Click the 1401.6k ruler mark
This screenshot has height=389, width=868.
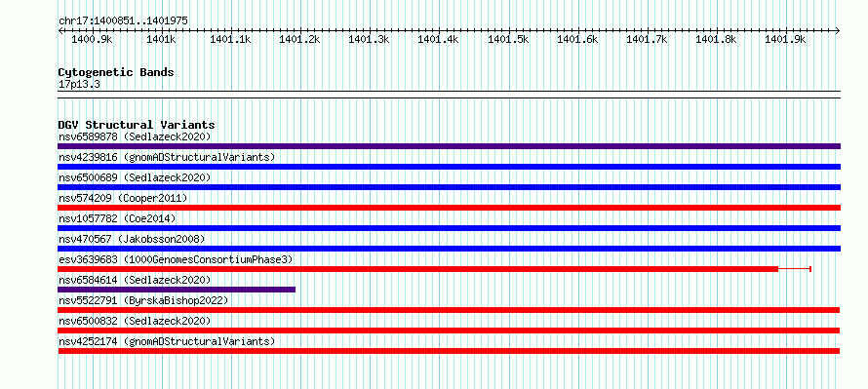pyautogui.click(x=577, y=40)
